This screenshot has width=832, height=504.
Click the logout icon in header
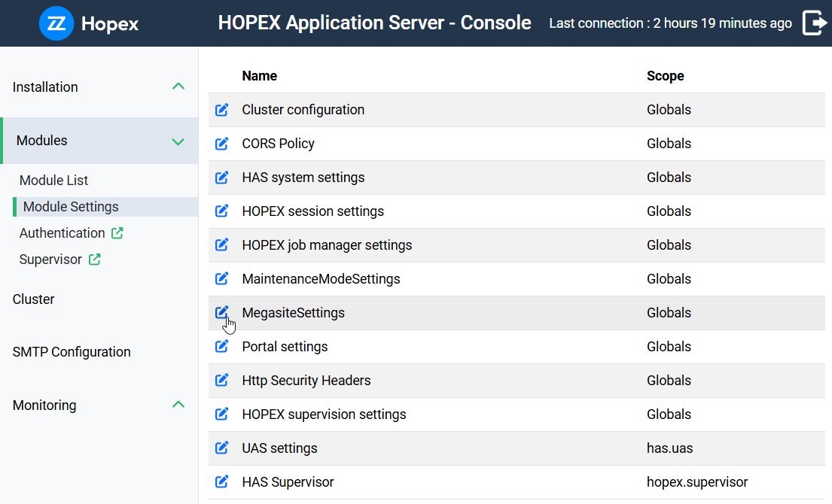(814, 23)
